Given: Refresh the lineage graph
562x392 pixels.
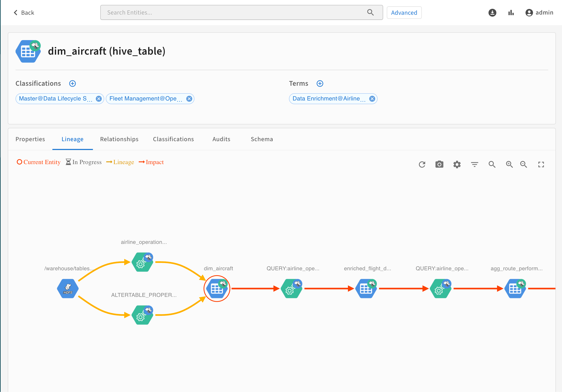Looking at the screenshot, I should (x=422, y=164).
